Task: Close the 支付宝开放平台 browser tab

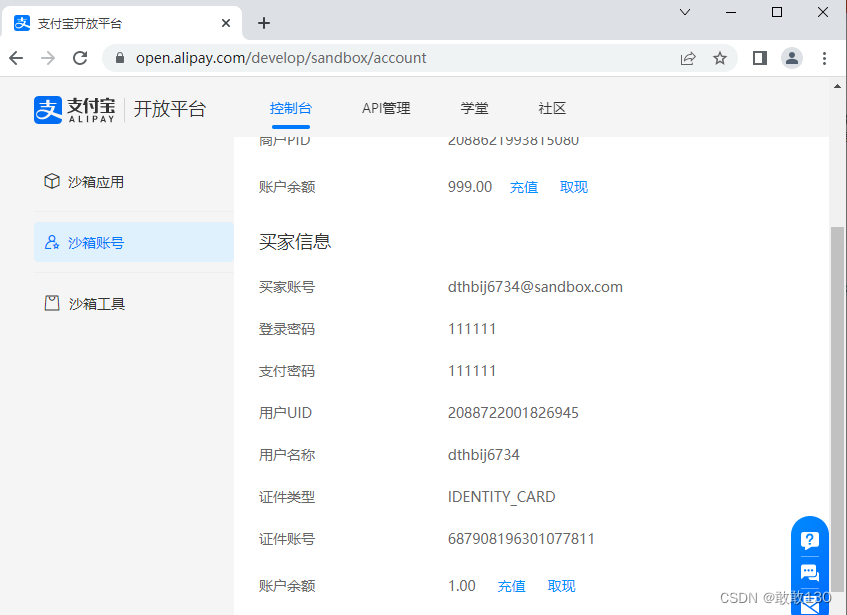Action: 226,23
